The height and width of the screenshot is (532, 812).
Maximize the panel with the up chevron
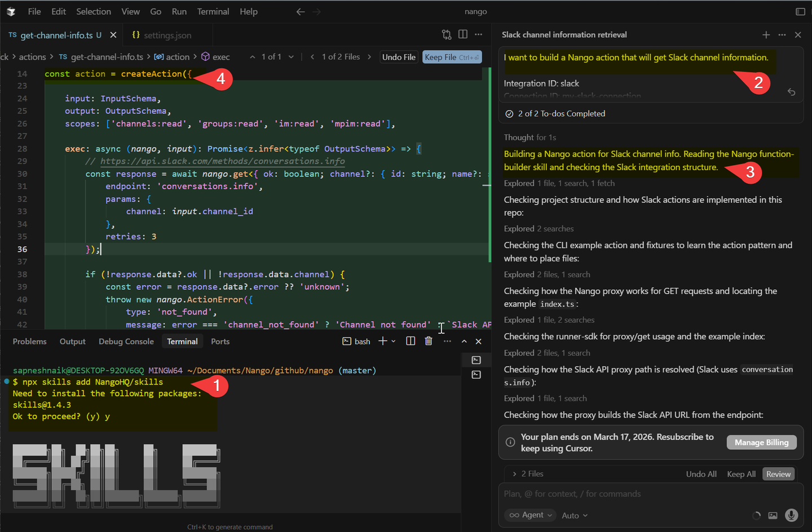[x=464, y=342]
